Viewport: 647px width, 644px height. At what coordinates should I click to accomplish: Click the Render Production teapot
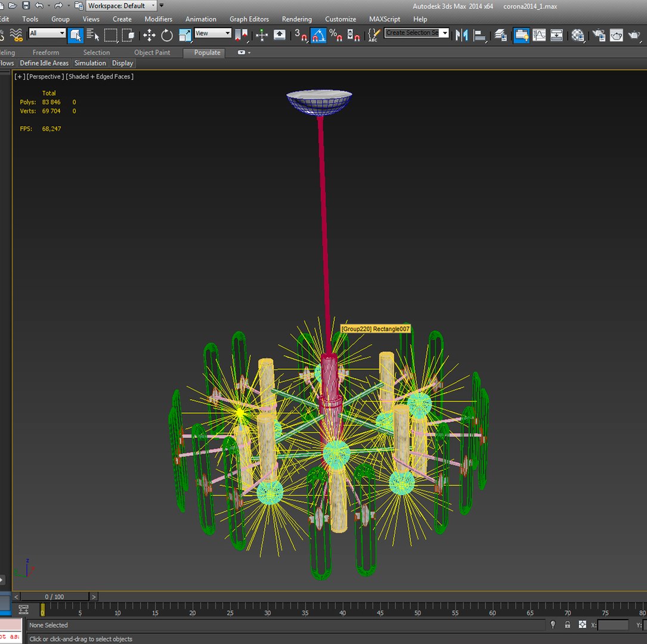pyautogui.click(x=634, y=35)
